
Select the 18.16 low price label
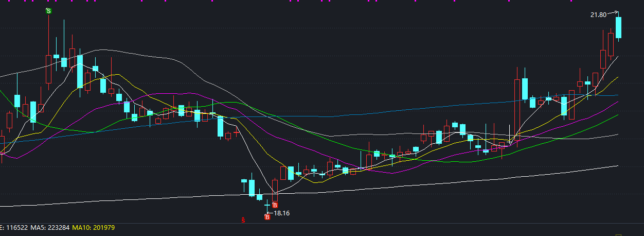(281, 213)
